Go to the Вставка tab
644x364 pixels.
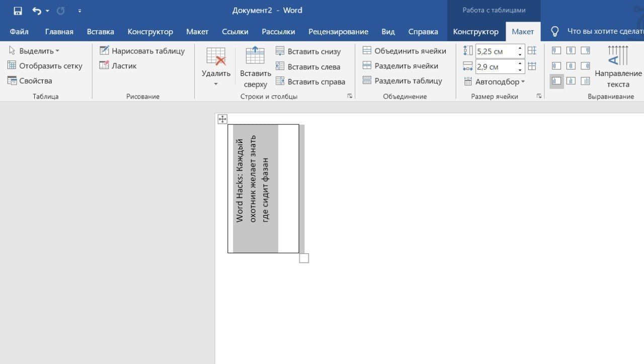[x=101, y=31]
